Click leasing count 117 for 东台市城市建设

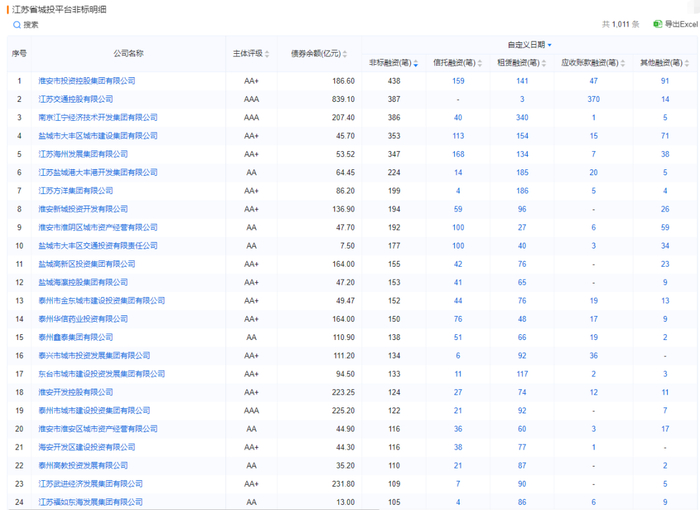tap(522, 374)
